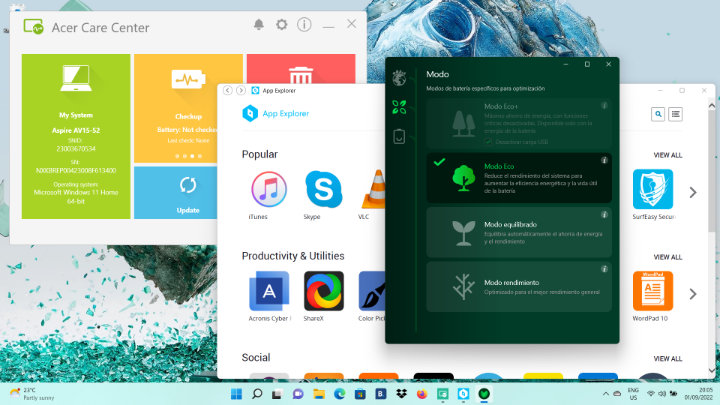Open Task View on taskbar
The height and width of the screenshot is (405, 720).
point(277,394)
